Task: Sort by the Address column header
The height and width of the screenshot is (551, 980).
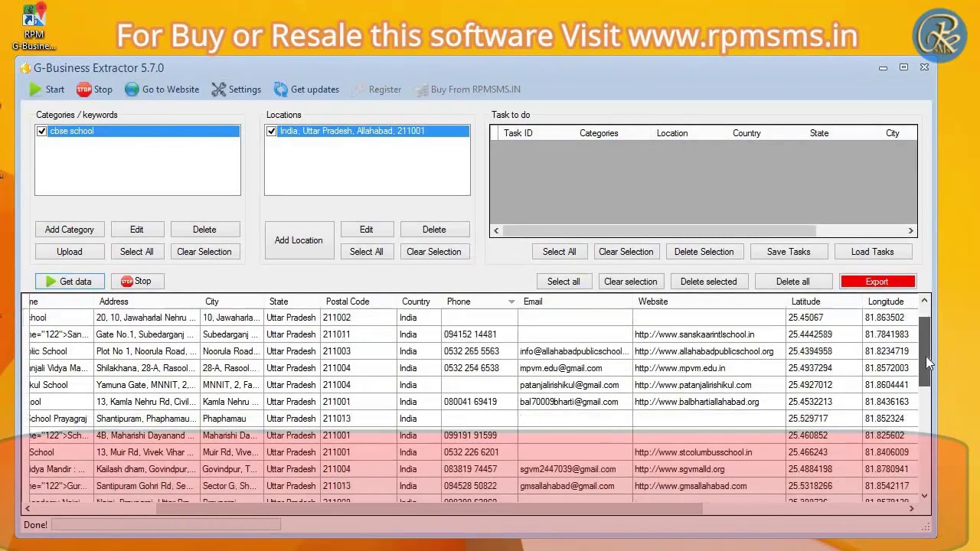Action: [x=146, y=302]
